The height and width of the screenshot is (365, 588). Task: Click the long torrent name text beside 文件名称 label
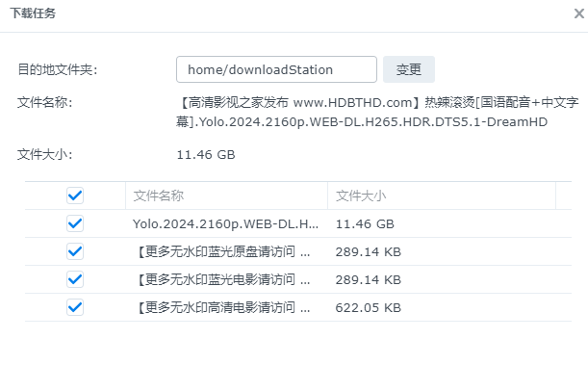[x=377, y=112]
